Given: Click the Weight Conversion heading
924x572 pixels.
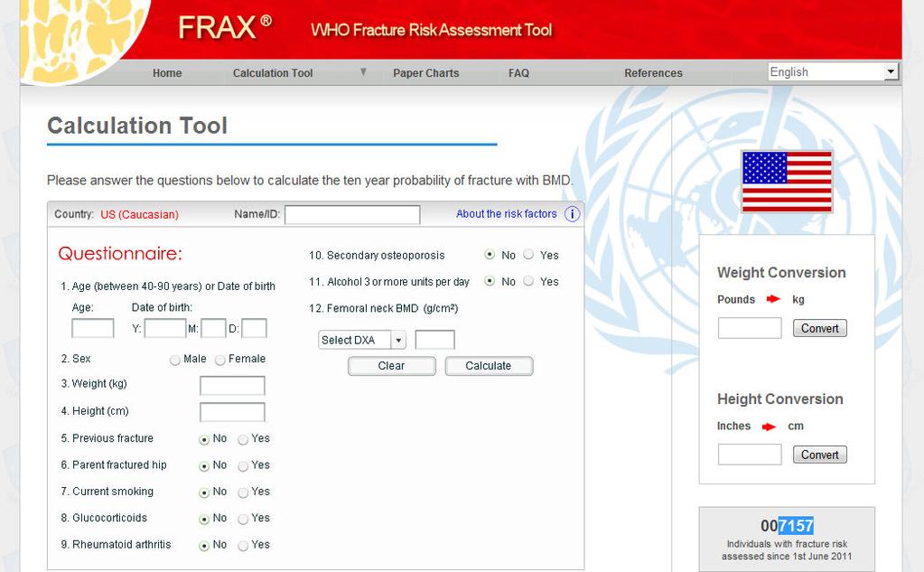Looking at the screenshot, I should [781, 272].
